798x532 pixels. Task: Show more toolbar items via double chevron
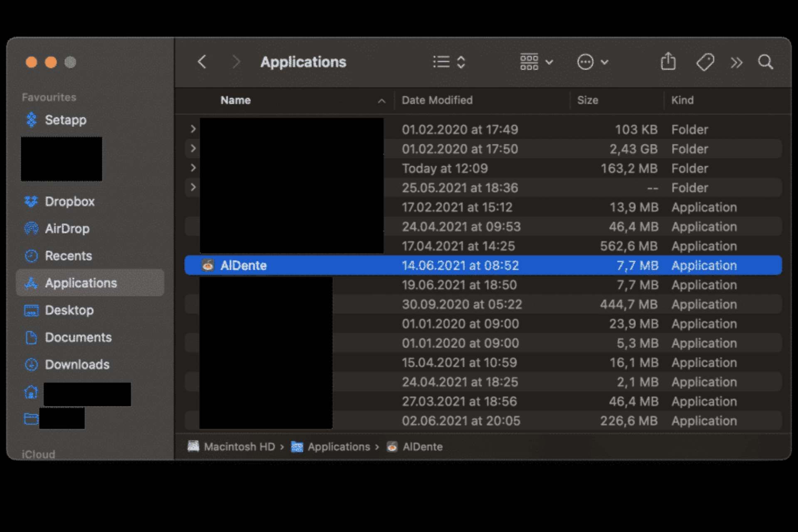(736, 63)
